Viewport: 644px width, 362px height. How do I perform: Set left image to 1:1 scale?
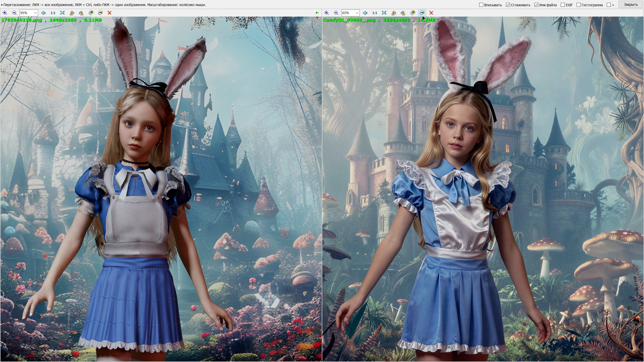53,13
